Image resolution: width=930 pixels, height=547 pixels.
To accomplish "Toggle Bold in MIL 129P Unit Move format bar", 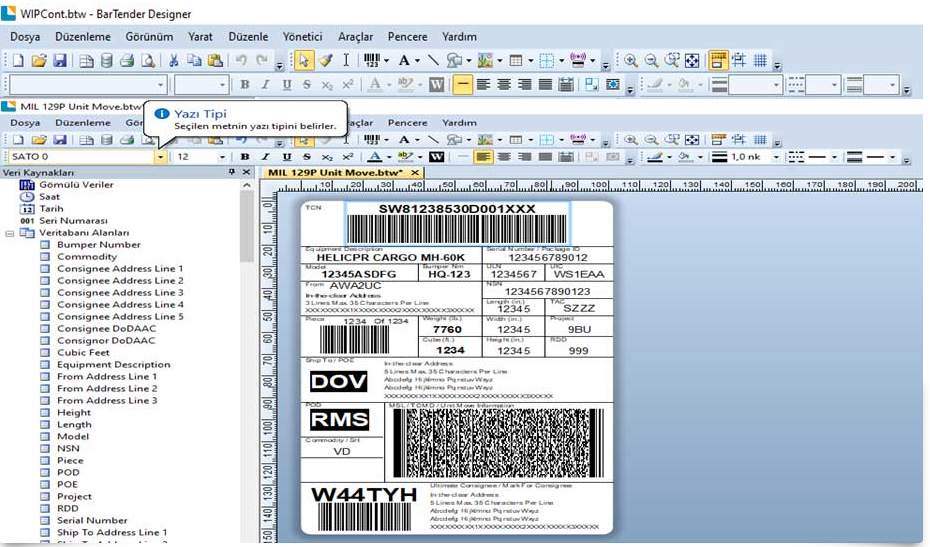I will [x=245, y=157].
